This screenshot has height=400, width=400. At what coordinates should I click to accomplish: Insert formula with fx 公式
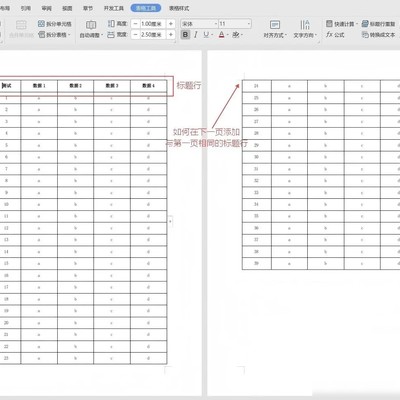tap(335, 35)
